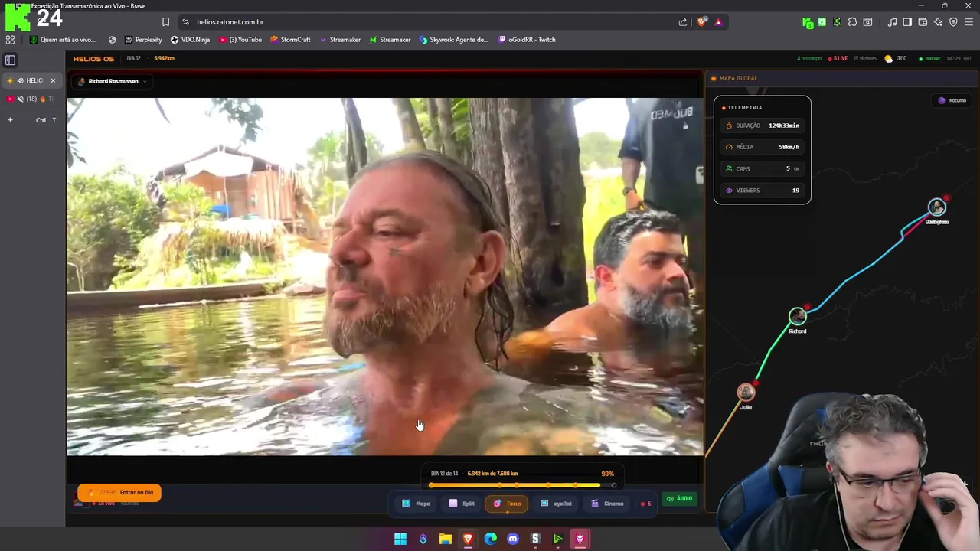The image size is (980, 551).
Task: Toggle the green ÁUDIO button
Action: [679, 499]
